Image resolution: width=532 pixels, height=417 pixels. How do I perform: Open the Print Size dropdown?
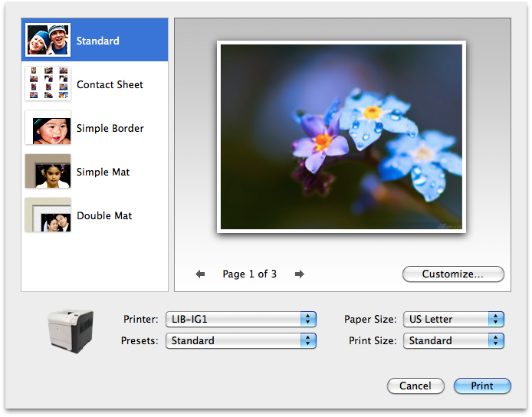[x=454, y=340]
